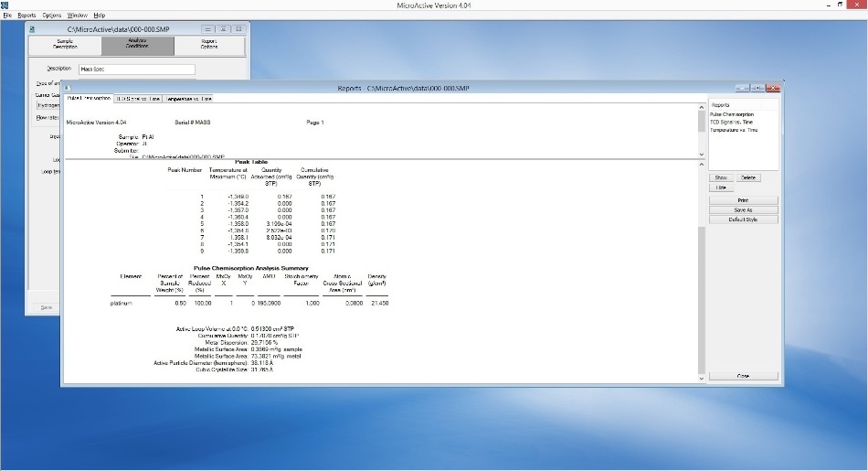This screenshot has width=868, height=471.
Task: Click the Description field containing Mass Spec
Action: 137,70
